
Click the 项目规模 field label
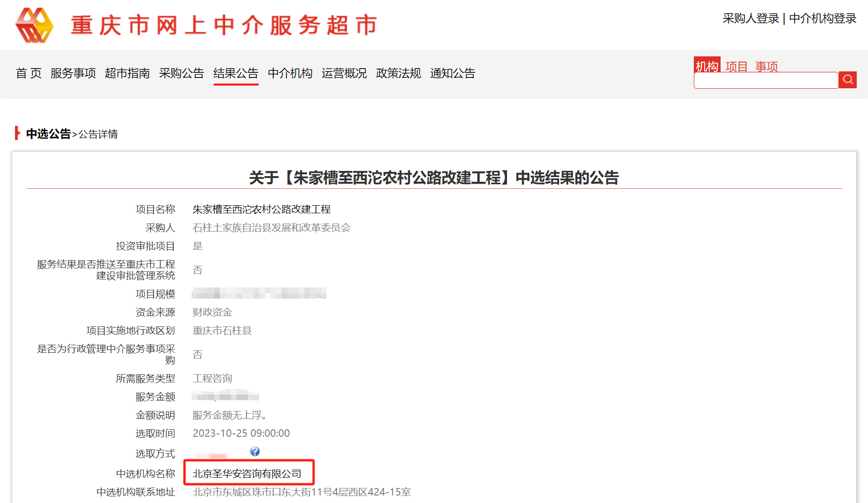point(155,294)
